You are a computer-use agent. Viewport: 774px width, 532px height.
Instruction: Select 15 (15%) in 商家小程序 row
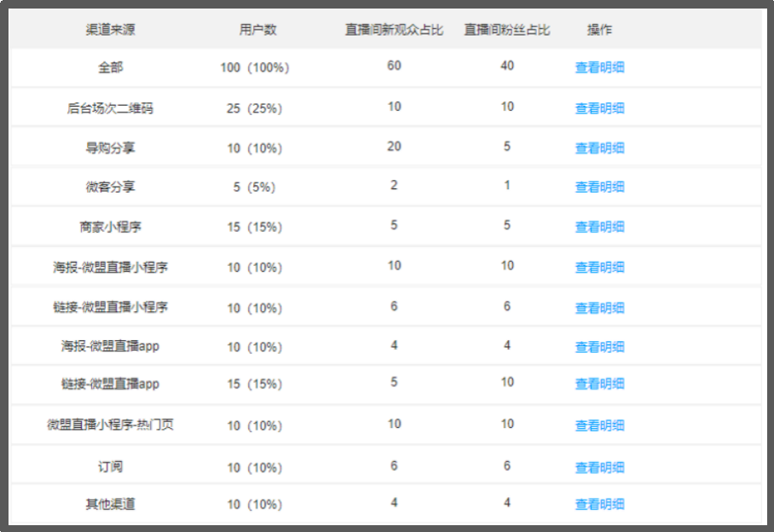point(255,228)
